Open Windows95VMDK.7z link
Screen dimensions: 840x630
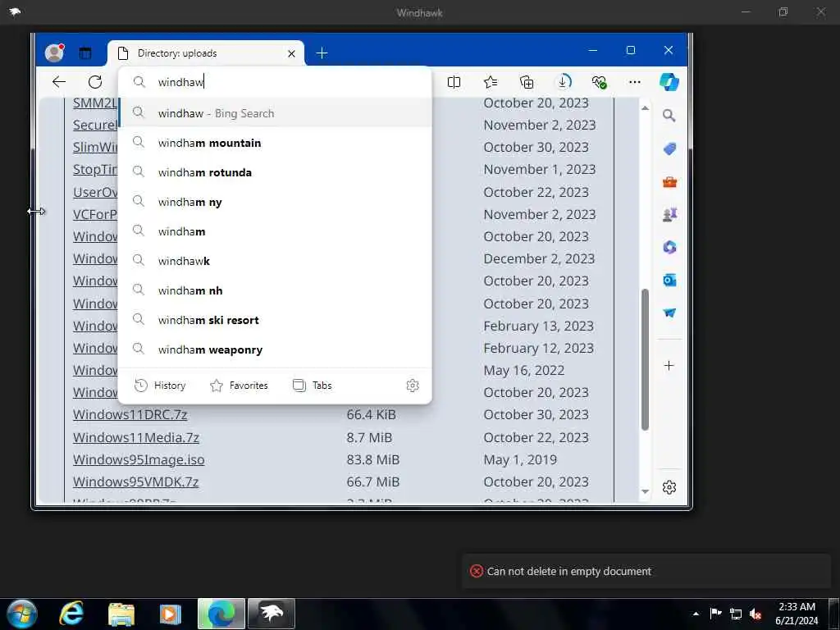(x=135, y=482)
